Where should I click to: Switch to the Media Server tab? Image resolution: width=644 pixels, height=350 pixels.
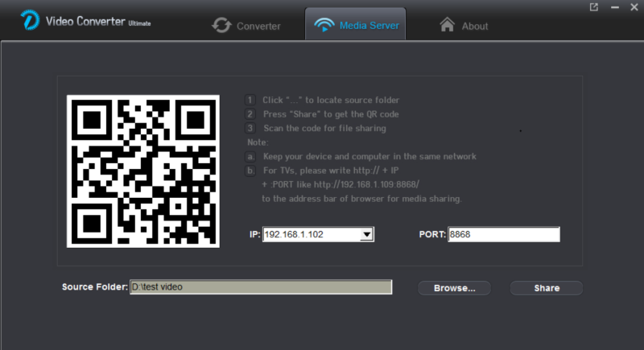[x=355, y=25]
